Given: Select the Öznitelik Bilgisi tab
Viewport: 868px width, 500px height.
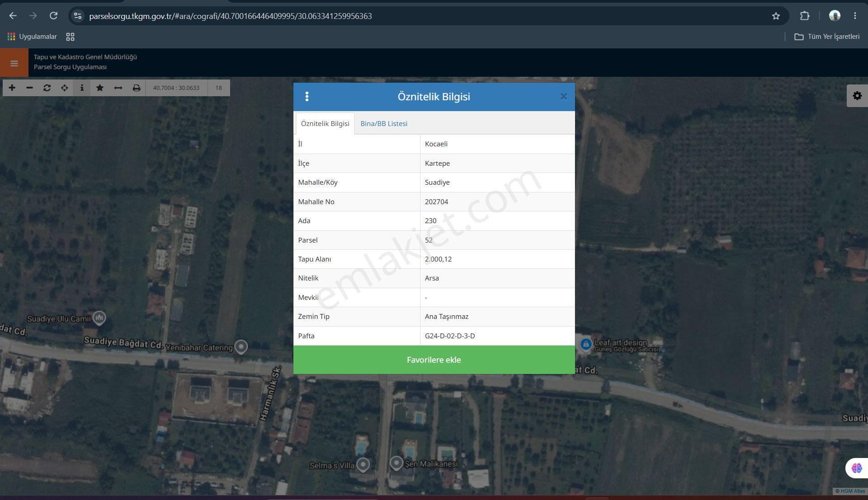Looking at the screenshot, I should [x=325, y=123].
